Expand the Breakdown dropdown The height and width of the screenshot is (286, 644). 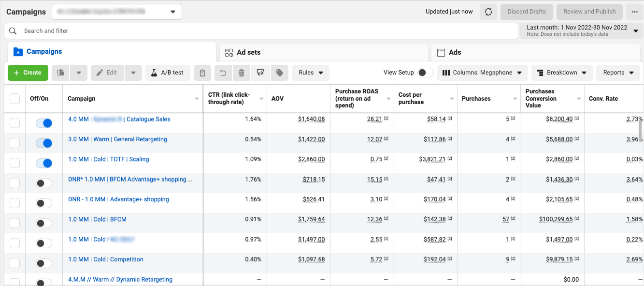pyautogui.click(x=561, y=73)
